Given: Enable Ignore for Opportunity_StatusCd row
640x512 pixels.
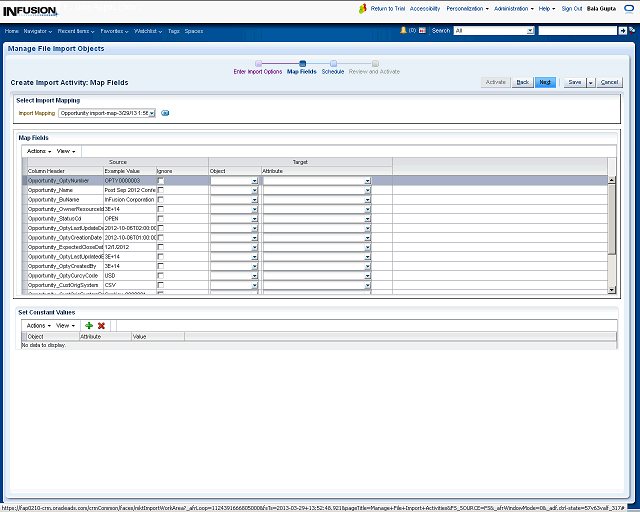Looking at the screenshot, I should (x=160, y=218).
